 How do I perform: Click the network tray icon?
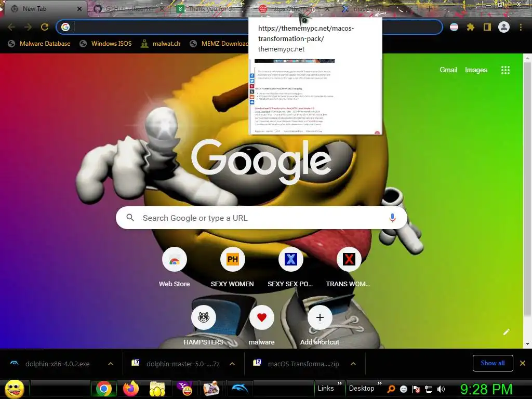tap(429, 389)
